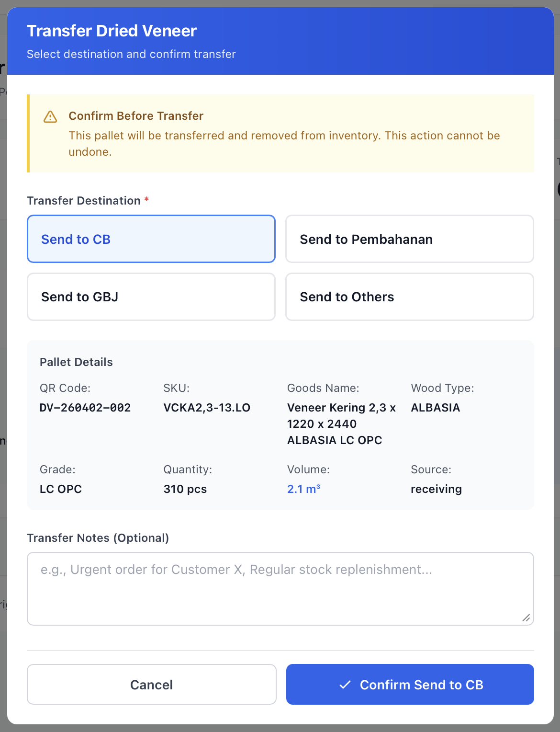Click the Quantity value 310 pcs
The height and width of the screenshot is (732, 560).
point(185,489)
